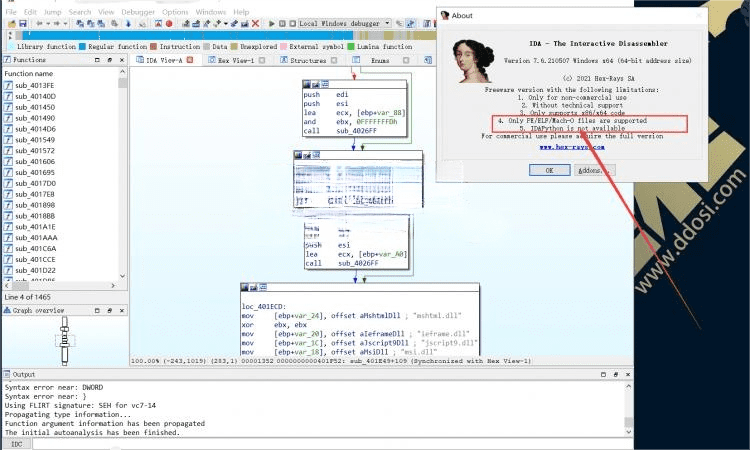The width and height of the screenshot is (750, 450).
Task: Select sub_401490 in Functions list
Action: (x=35, y=118)
